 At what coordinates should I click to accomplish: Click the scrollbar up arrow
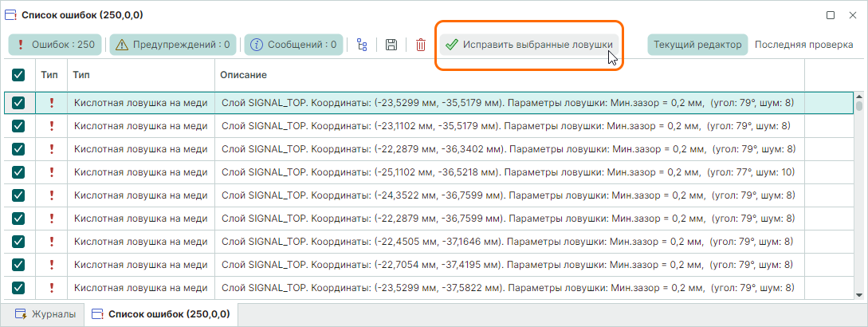[x=859, y=96]
